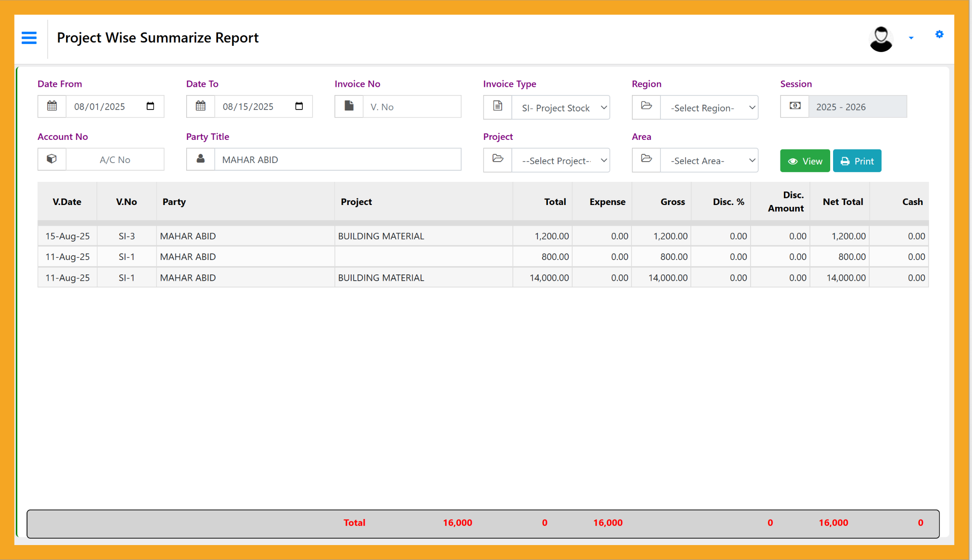Click the calendar icon in Date From field

tap(52, 106)
